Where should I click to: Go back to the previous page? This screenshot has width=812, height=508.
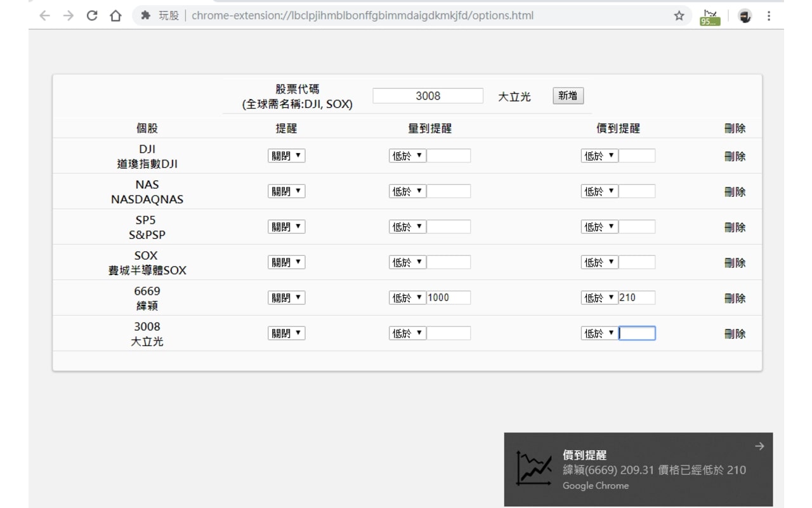click(x=44, y=16)
